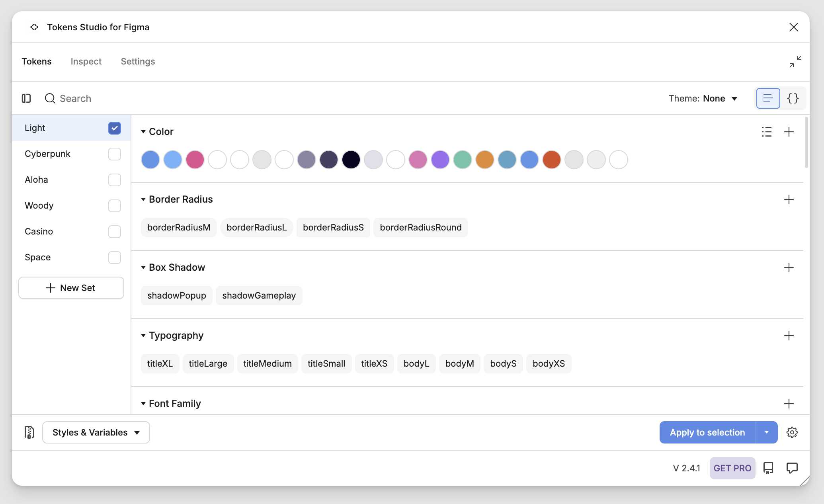
Task: Add a new Typography token
Action: (789, 336)
